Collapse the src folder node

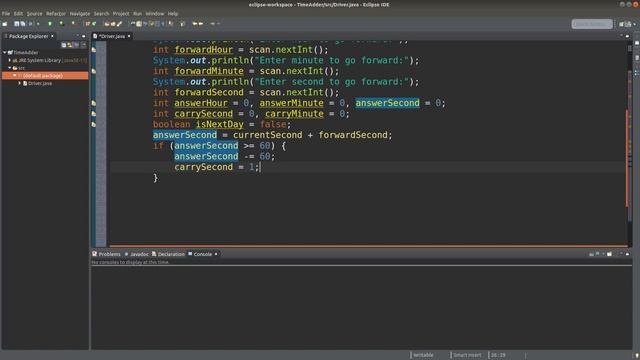(10, 68)
